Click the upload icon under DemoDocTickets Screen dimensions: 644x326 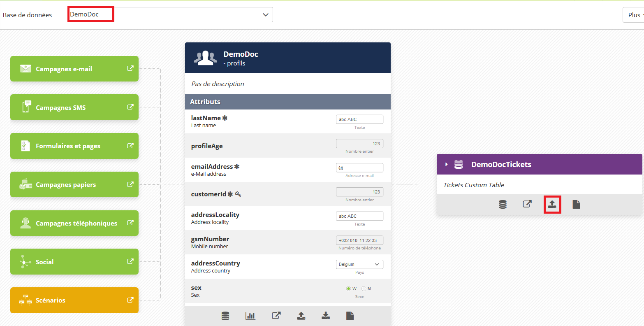(x=552, y=204)
